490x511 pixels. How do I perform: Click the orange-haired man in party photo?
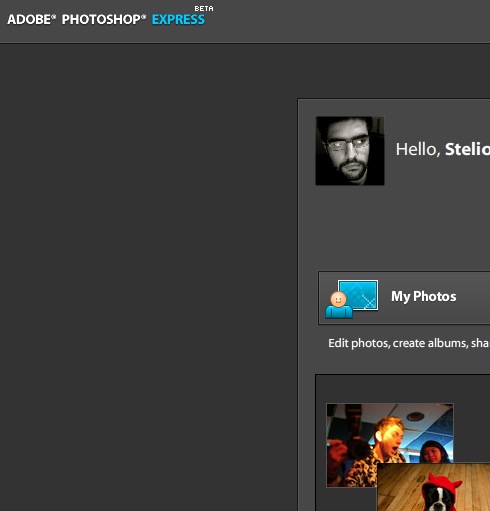389,440
